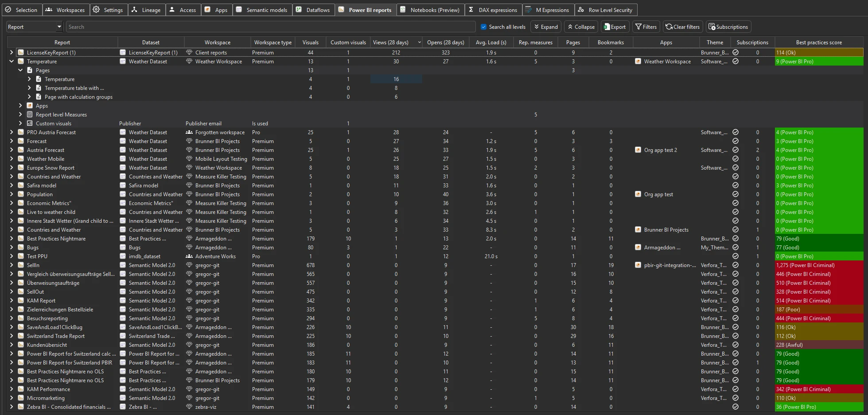Toggle the Search all levels checkbox
The image size is (868, 415).
point(483,27)
